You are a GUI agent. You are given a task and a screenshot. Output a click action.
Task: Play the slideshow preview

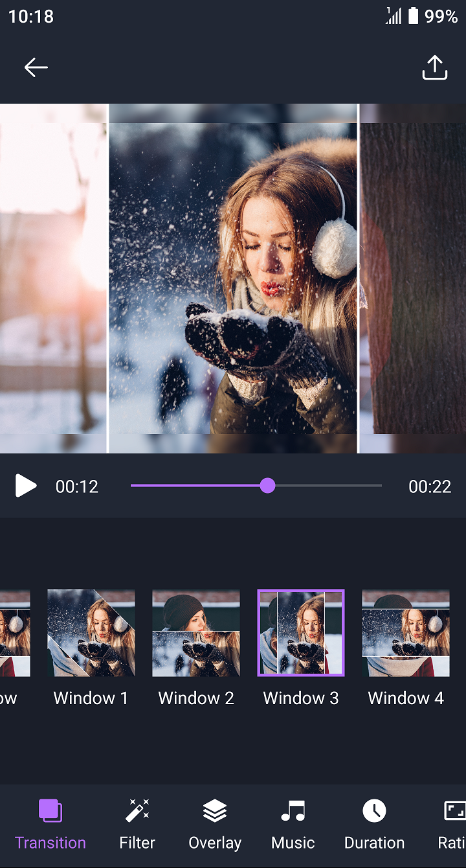(x=26, y=486)
